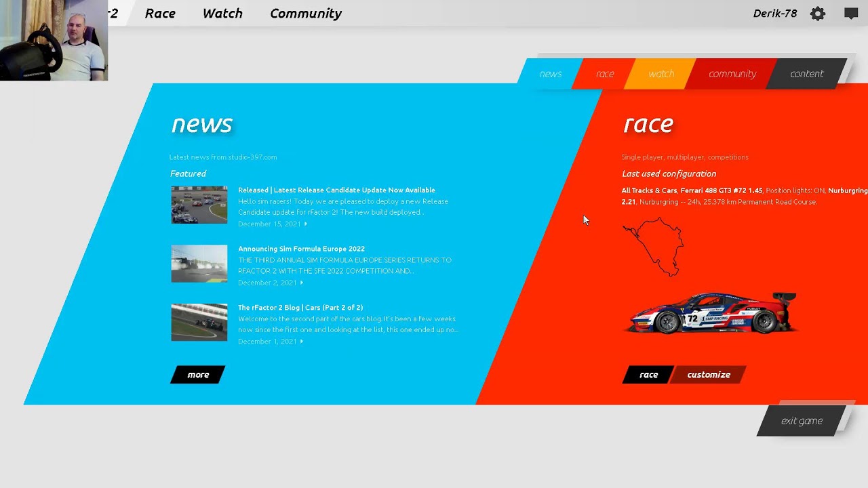The image size is (868, 488).
Task: Select the Nurburgring track map outline
Action: click(652, 247)
